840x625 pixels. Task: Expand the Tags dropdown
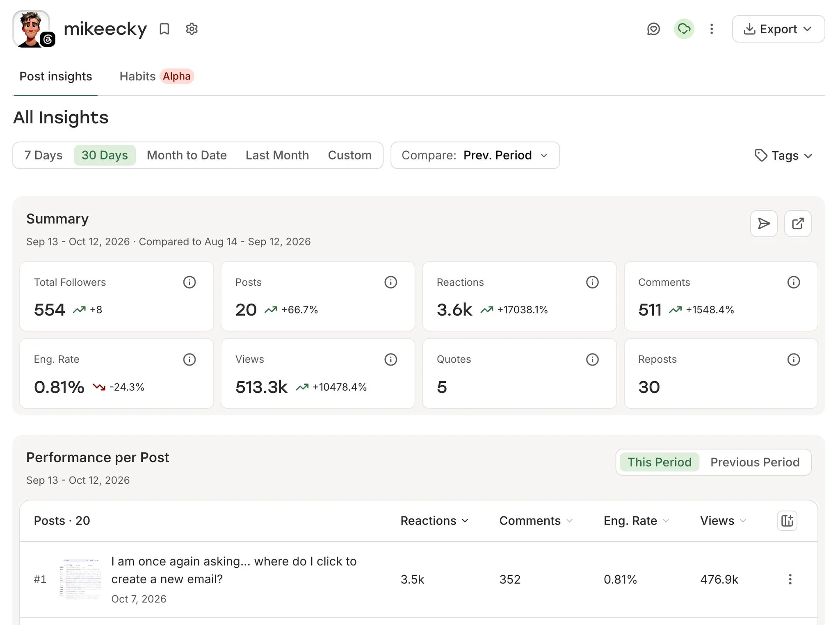tap(783, 156)
